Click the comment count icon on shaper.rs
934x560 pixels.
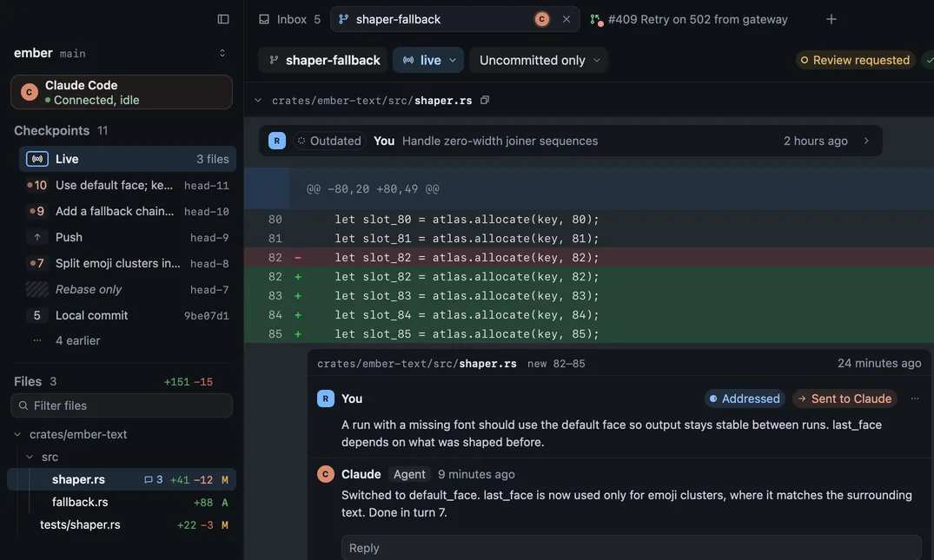[x=153, y=479]
